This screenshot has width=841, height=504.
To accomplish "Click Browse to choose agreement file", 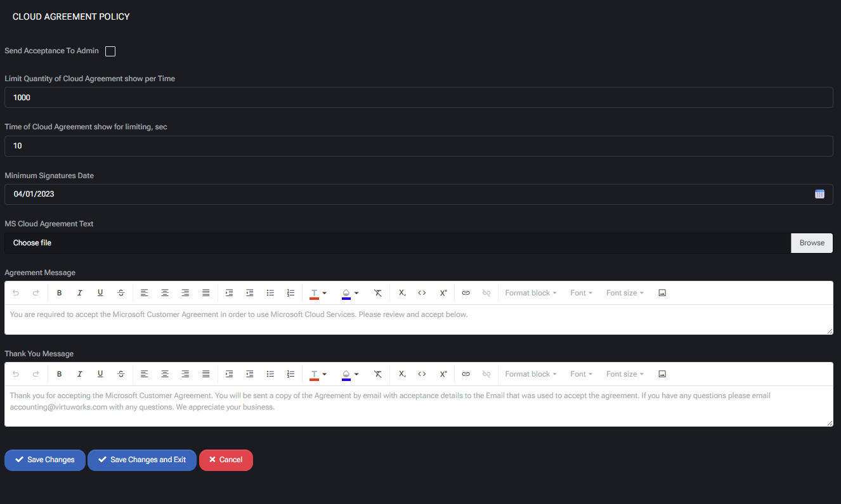I will [811, 243].
